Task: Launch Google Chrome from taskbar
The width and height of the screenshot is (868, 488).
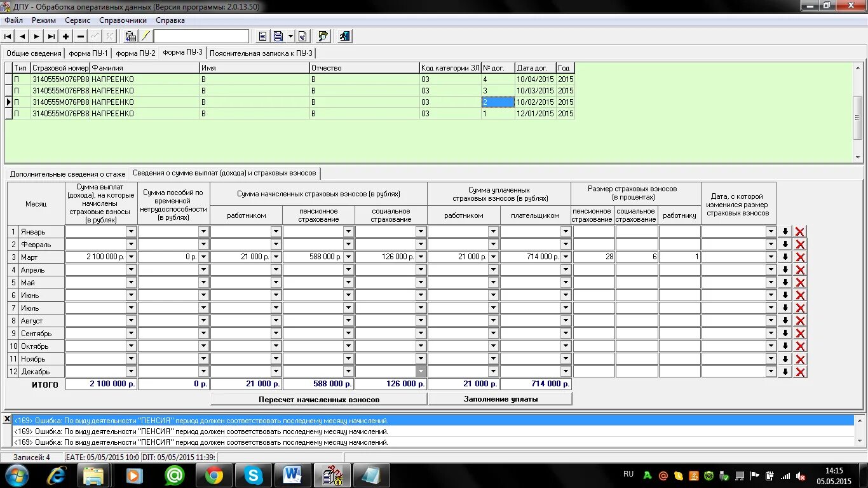Action: 214,475
